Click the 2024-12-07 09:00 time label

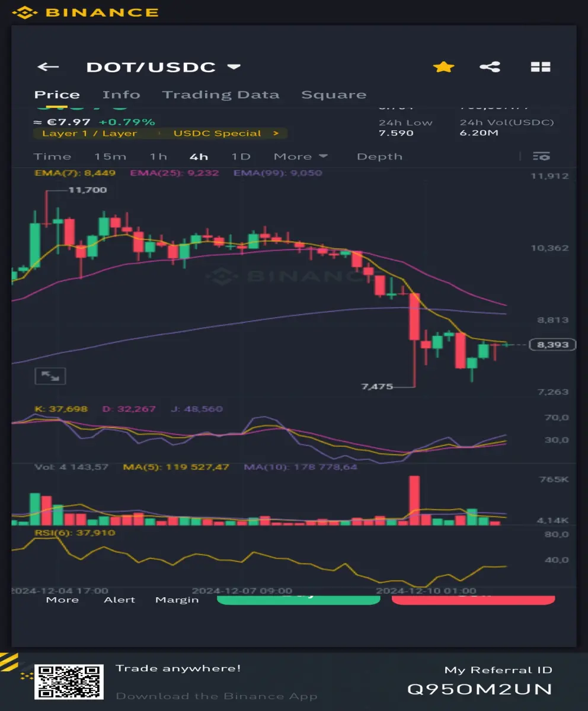click(242, 591)
